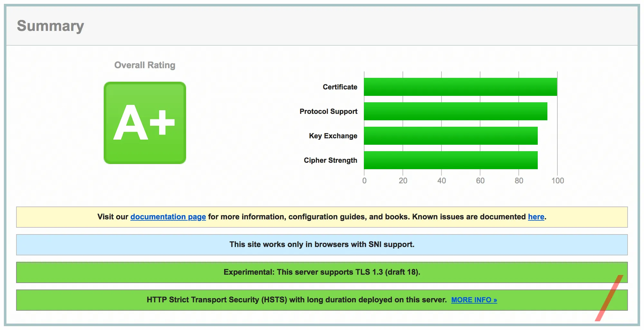
Task: Click the Certificate axis label
Action: coord(340,87)
